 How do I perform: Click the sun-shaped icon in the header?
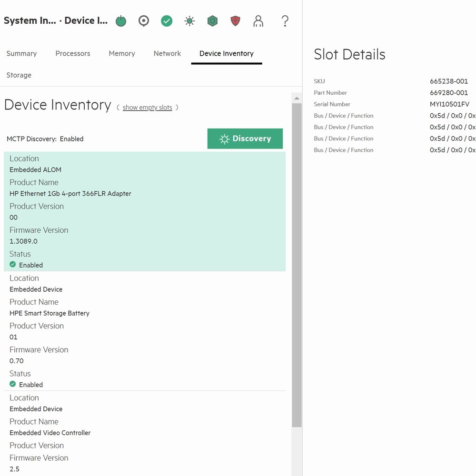[x=189, y=21]
